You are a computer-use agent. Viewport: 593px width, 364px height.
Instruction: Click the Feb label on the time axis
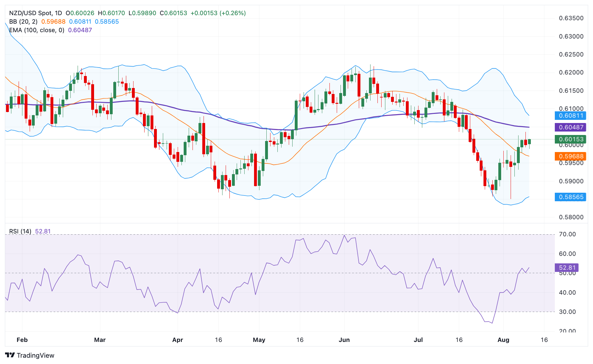pyautogui.click(x=22, y=340)
